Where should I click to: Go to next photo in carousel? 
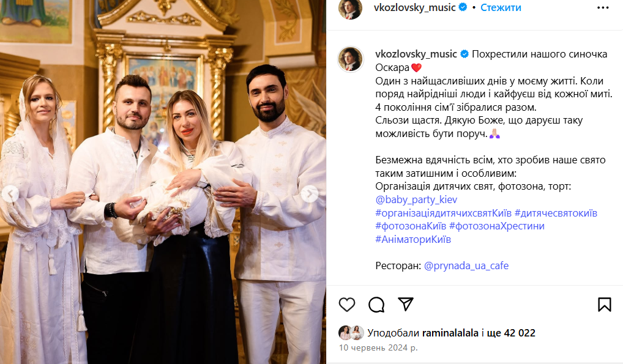tap(309, 194)
